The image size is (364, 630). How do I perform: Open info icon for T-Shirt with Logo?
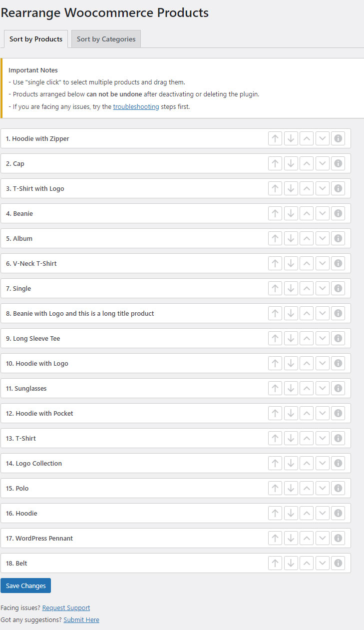(x=338, y=188)
